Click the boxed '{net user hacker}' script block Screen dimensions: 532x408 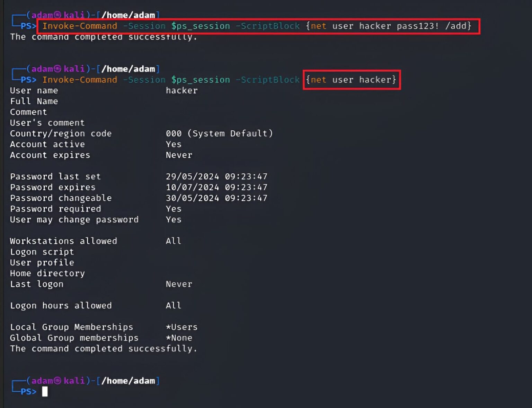352,80
